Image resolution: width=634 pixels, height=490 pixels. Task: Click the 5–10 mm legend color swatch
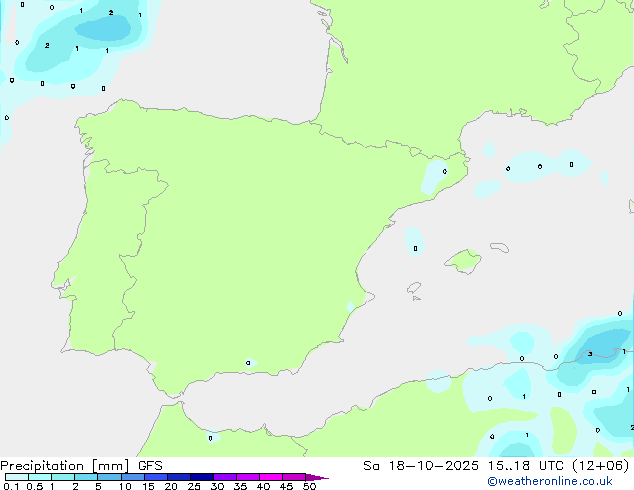click(x=110, y=477)
